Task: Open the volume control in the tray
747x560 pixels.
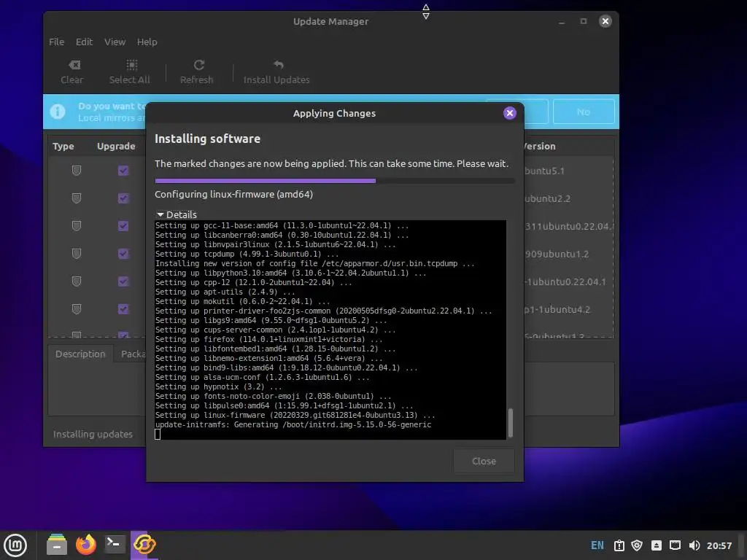Action: coord(694,545)
